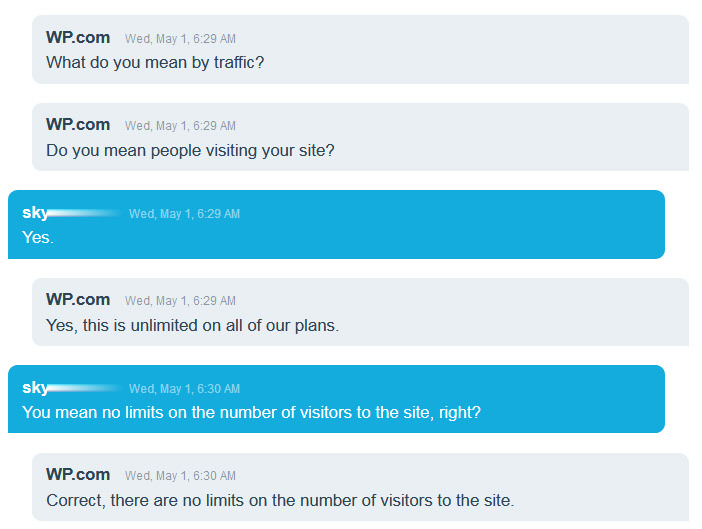The width and height of the screenshot is (702, 529).
Task: Click the WP.com name above "Do you mean people visiting"
Action: [x=77, y=124]
